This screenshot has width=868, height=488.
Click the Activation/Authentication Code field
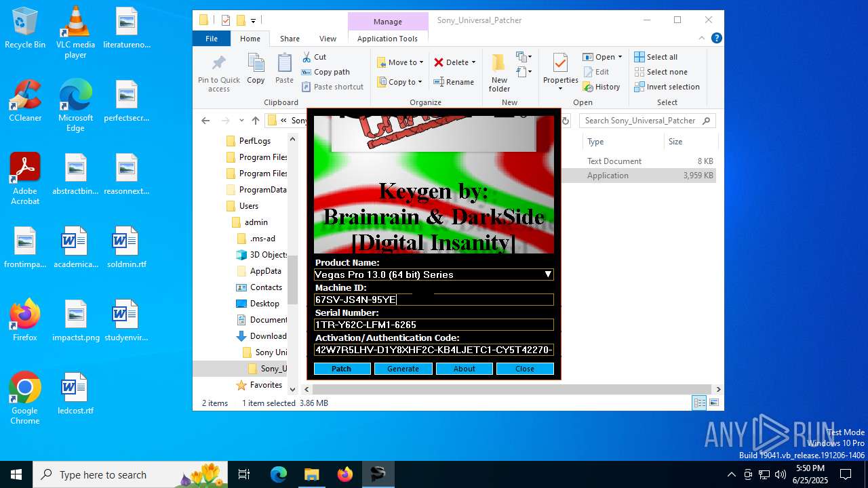tap(434, 350)
